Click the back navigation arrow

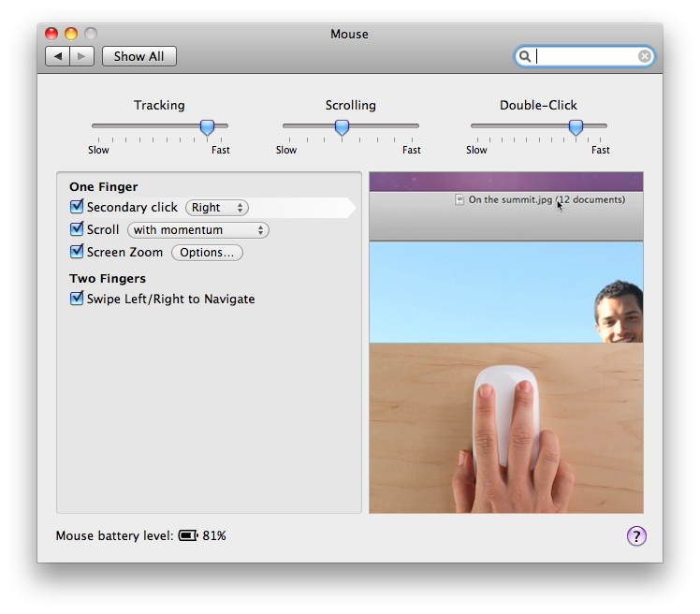coord(58,56)
